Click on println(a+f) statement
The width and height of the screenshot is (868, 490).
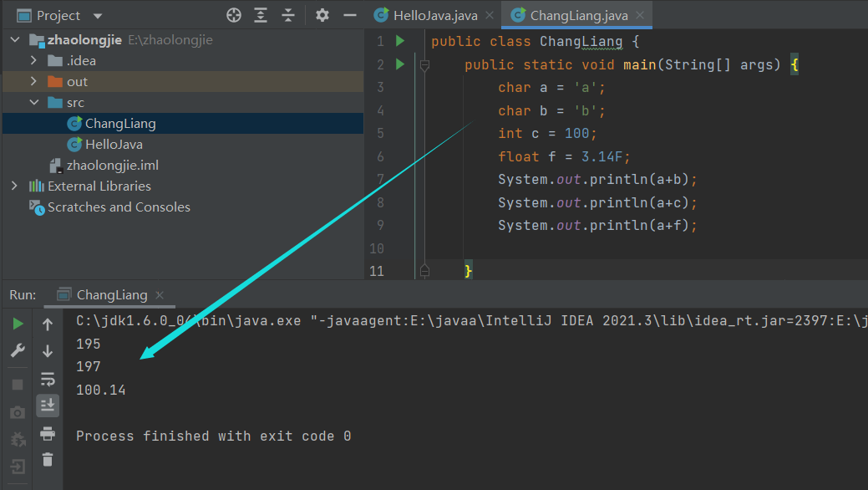(x=597, y=226)
